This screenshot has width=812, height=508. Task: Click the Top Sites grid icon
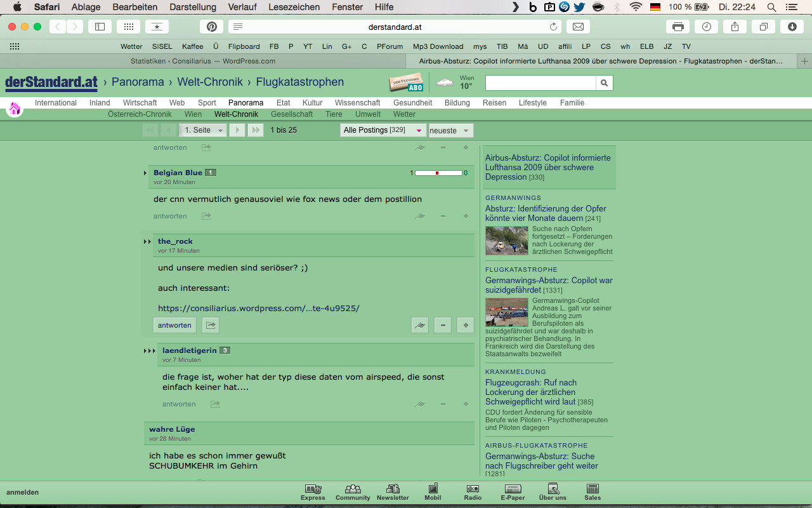(128, 27)
